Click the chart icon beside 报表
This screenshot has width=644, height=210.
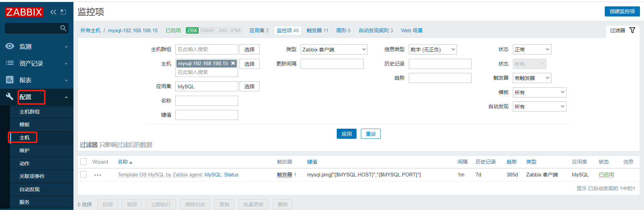[10, 80]
